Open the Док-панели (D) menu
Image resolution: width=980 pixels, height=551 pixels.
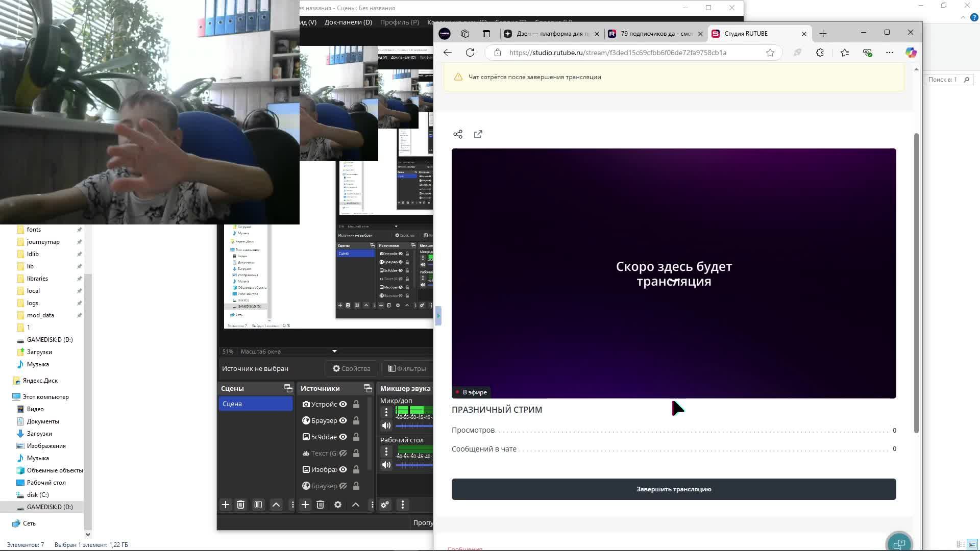click(x=348, y=22)
